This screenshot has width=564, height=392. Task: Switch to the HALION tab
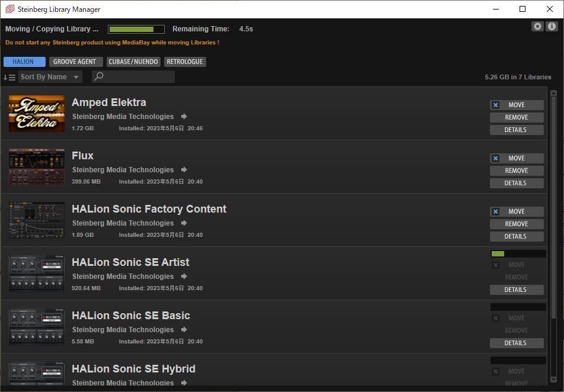point(24,62)
